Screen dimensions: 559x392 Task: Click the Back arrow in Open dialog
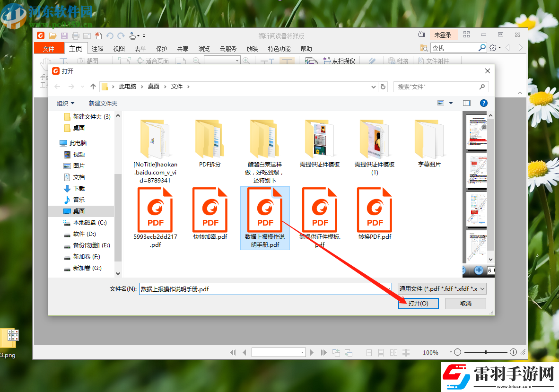pyautogui.click(x=57, y=87)
